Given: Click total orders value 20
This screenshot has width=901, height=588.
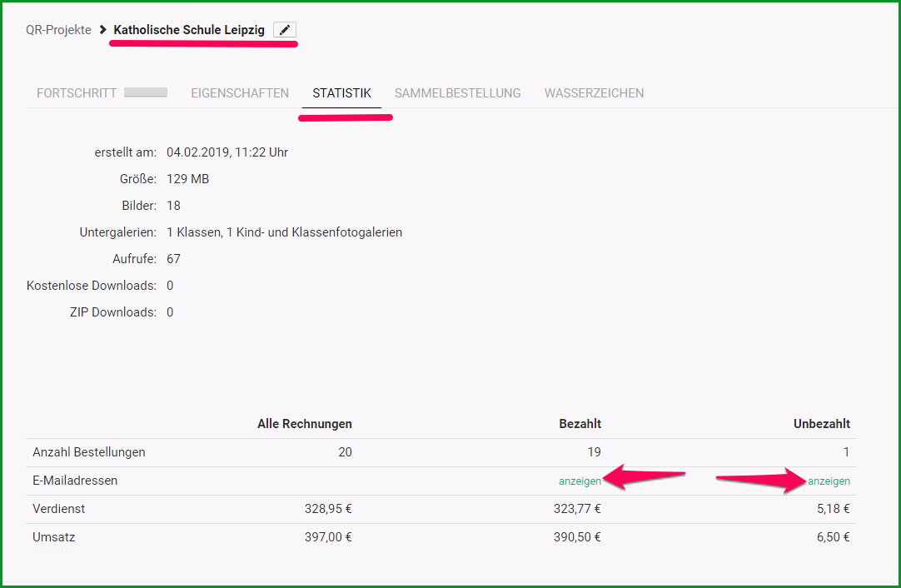Looking at the screenshot, I should pos(345,452).
